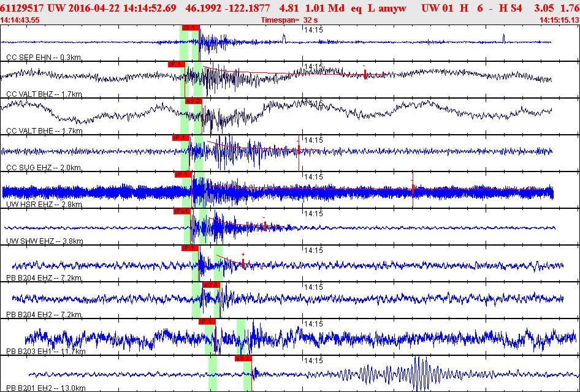Click the 14:15 time tick on PB B201 EH2
The width and height of the screenshot is (580, 392).
tap(313, 361)
